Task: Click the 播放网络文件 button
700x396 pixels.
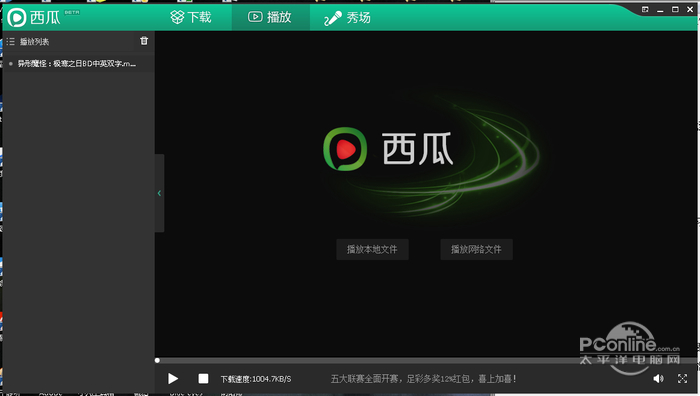Action: 476,249
